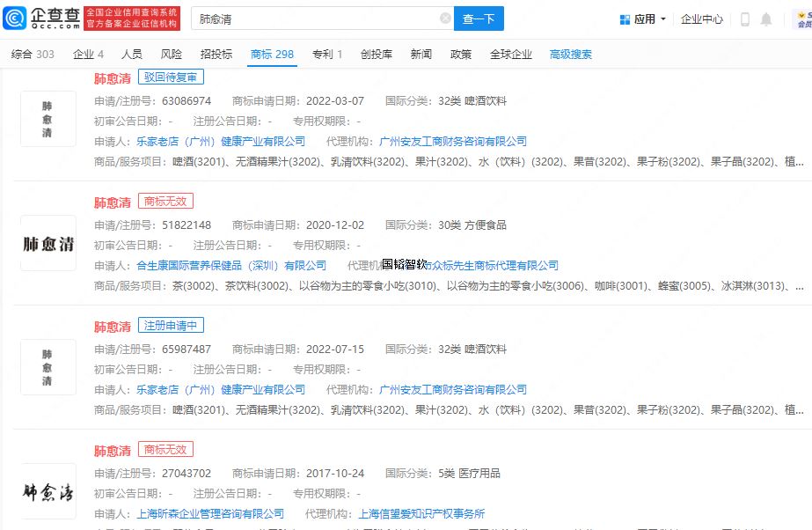Open 肺愈清 trademark title for 27043702
The width and height of the screenshot is (812, 530).
(x=113, y=451)
